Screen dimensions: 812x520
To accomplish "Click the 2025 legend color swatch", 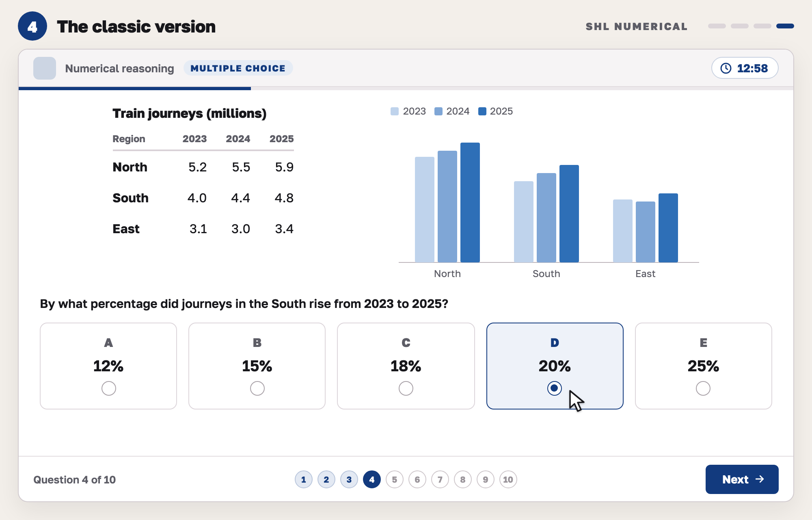I will tap(482, 111).
